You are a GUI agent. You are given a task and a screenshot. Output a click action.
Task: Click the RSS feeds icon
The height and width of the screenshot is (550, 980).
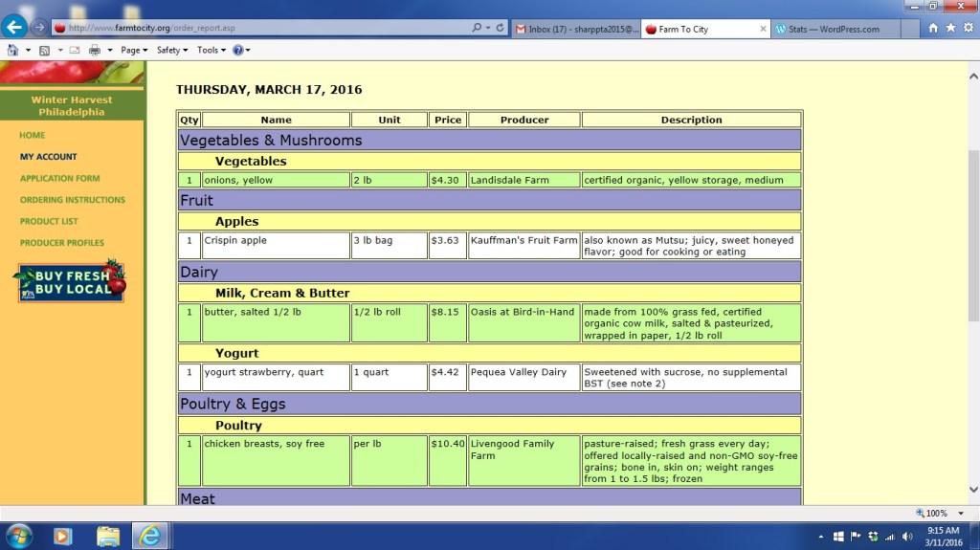click(x=45, y=50)
